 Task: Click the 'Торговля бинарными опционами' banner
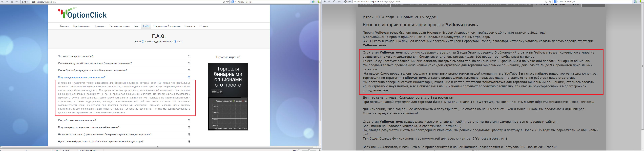pyautogui.click(x=228, y=97)
